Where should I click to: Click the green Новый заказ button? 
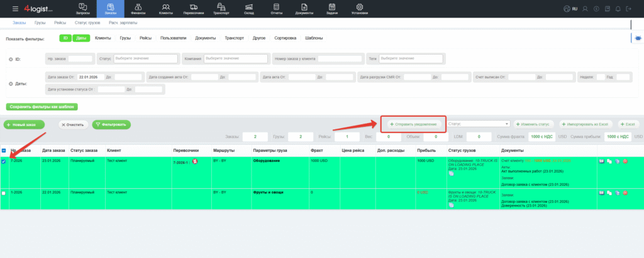(x=25, y=124)
